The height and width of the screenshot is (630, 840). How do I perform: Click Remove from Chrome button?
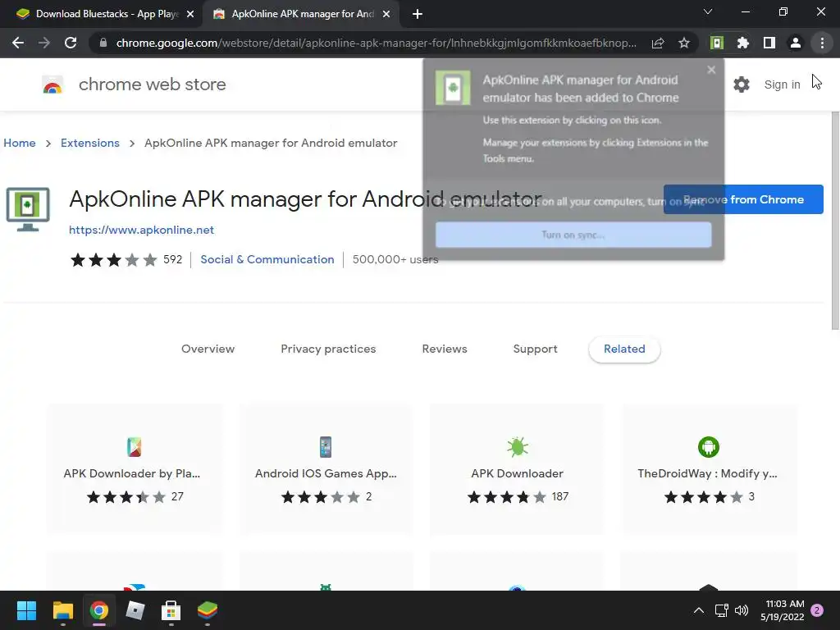click(743, 199)
